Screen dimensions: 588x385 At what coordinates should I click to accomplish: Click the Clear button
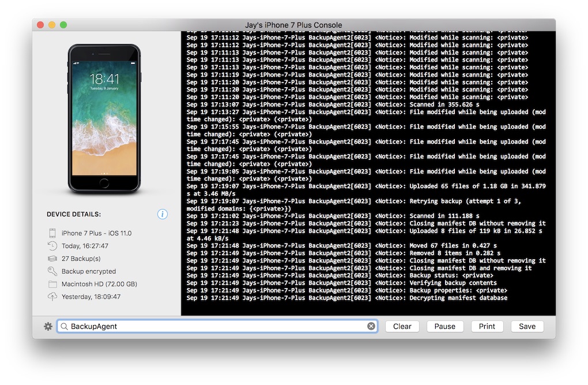pos(402,326)
